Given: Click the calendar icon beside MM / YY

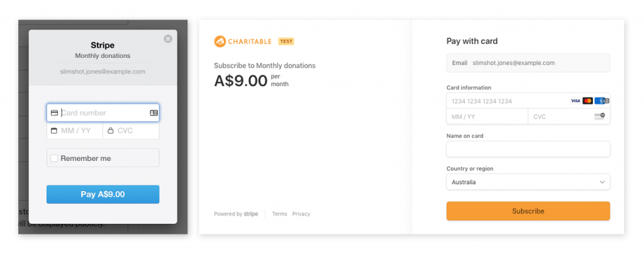Looking at the screenshot, I should pyautogui.click(x=54, y=131).
